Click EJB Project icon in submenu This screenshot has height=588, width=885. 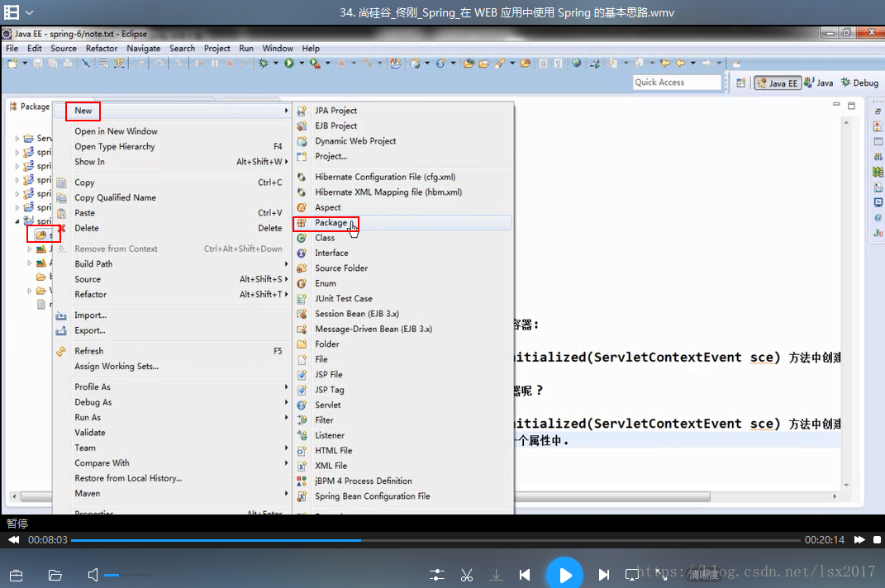(302, 126)
